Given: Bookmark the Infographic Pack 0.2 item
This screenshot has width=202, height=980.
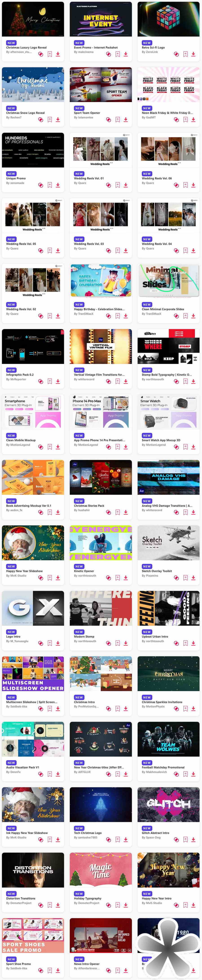Looking at the screenshot, I should (x=50, y=382).
